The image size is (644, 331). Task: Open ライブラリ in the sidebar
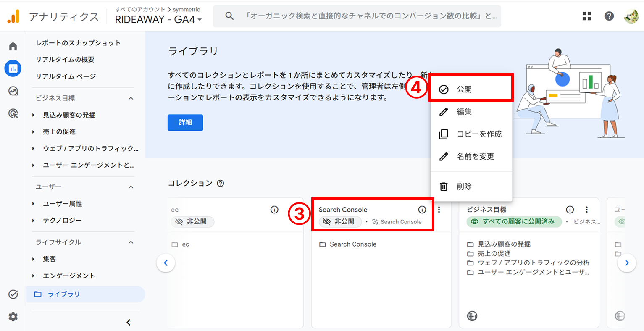[86, 294]
